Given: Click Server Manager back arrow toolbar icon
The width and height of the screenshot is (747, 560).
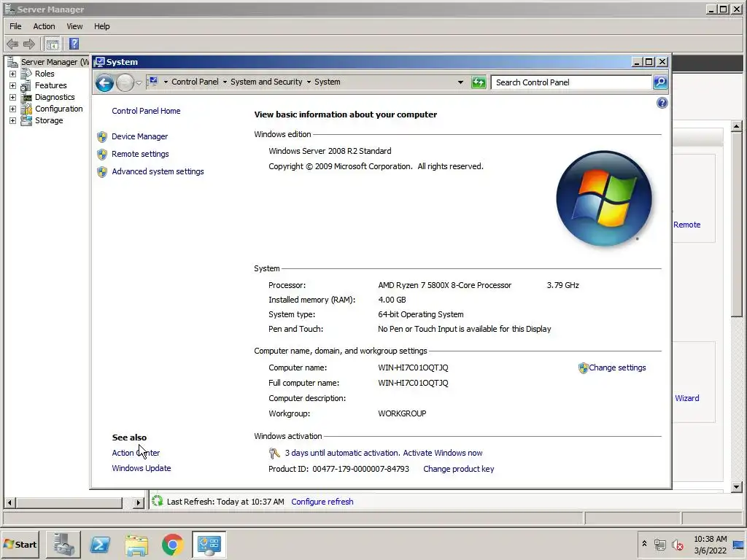Looking at the screenshot, I should click(12, 44).
